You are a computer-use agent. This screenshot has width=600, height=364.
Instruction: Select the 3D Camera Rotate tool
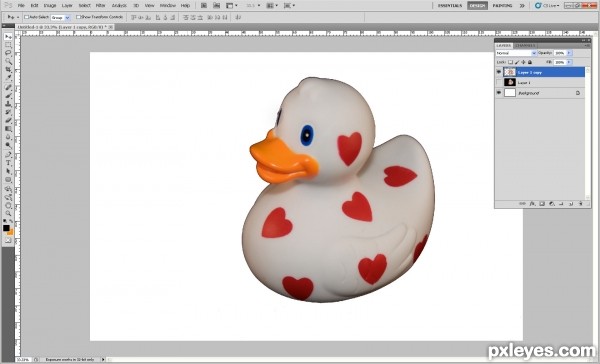pos(8,198)
